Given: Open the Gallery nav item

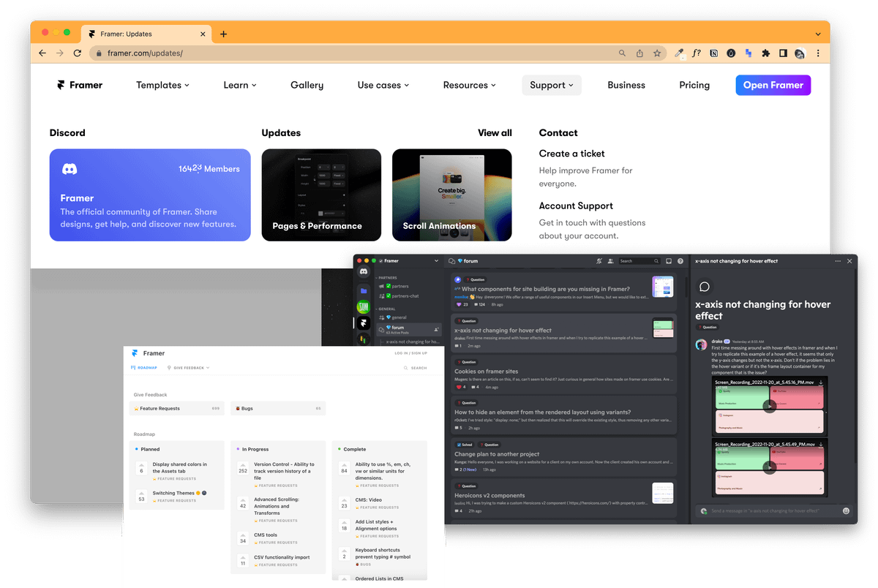Looking at the screenshot, I should (307, 85).
